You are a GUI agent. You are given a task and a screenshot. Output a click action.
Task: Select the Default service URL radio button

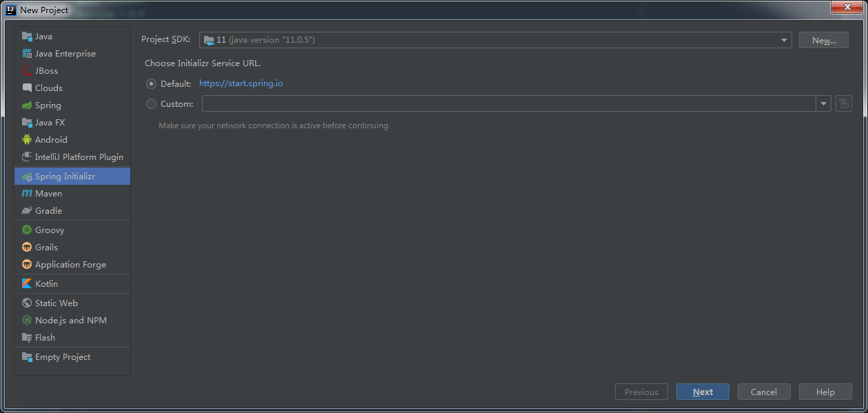152,84
